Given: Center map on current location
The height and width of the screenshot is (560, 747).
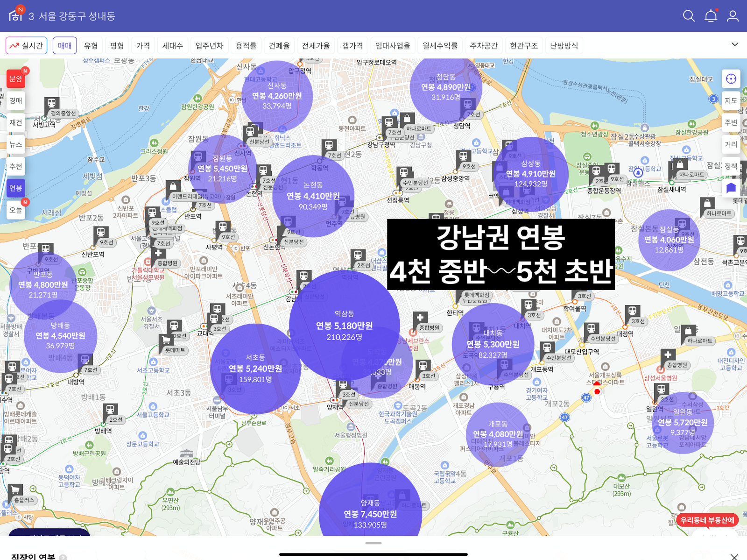Looking at the screenshot, I should click(731, 79).
